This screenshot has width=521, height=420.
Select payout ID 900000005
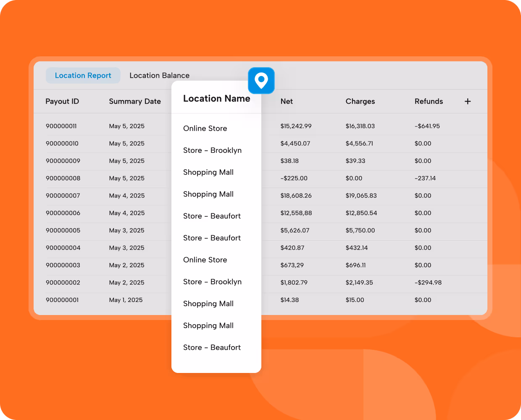(63, 230)
